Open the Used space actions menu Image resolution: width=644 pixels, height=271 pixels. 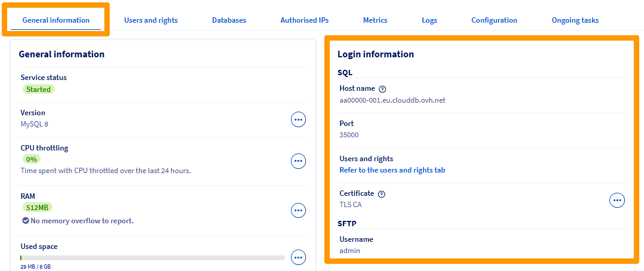coord(298,257)
